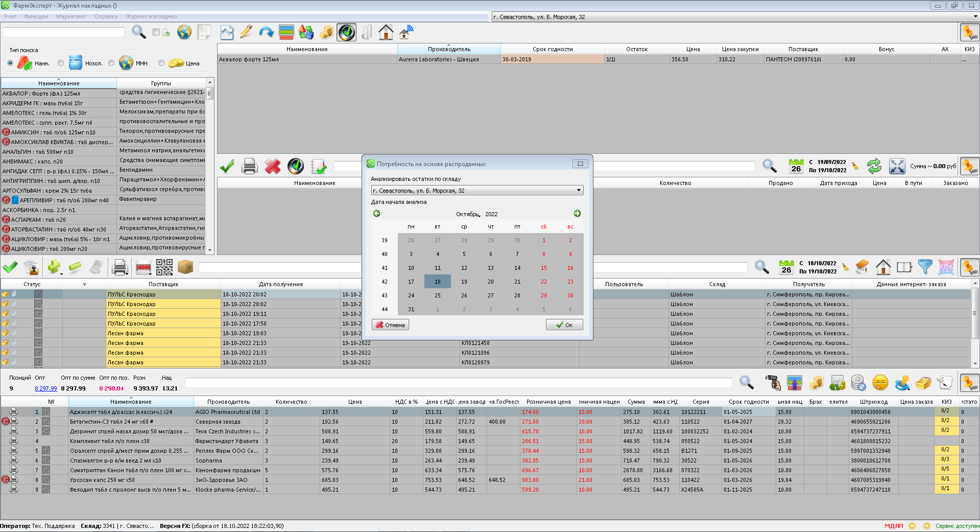The image size is (980, 532).
Task: Click the green refresh arrows icon
Action: [874, 166]
